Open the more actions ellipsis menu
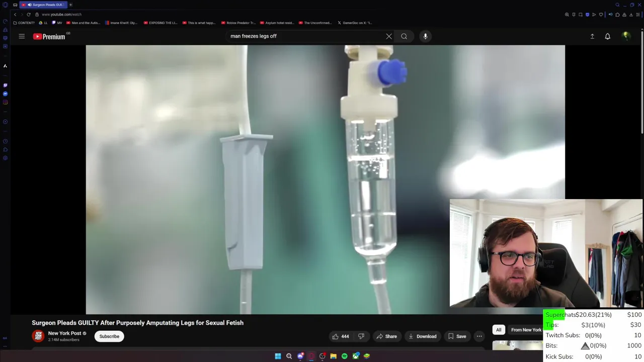The width and height of the screenshot is (644, 362). click(479, 336)
